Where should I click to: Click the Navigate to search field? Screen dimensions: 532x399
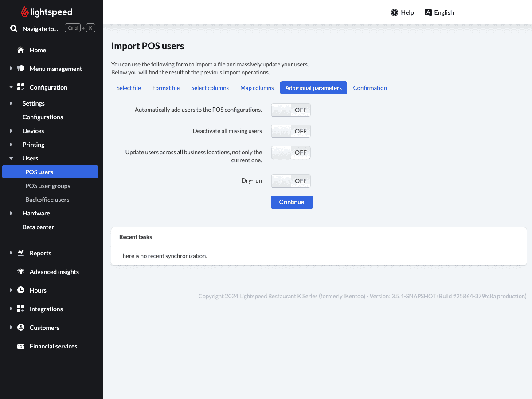pyautogui.click(x=40, y=29)
